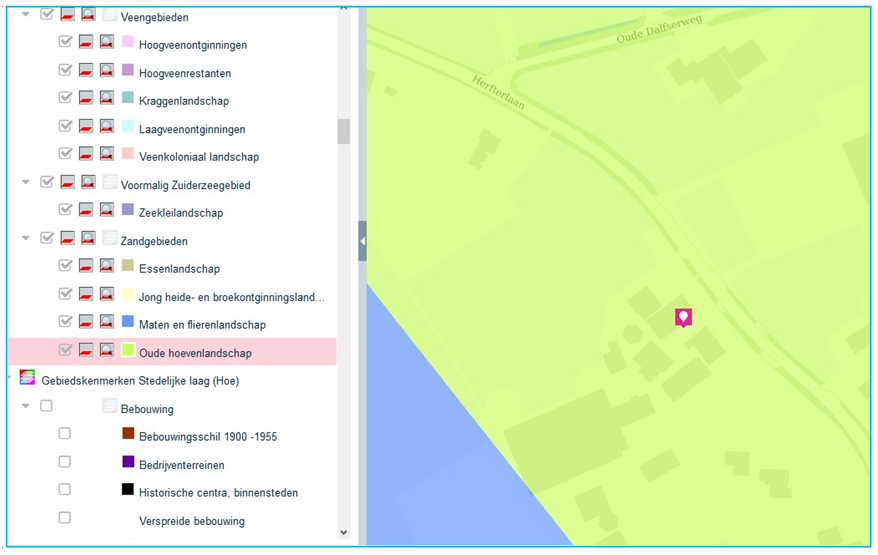Click the red polygon icon beside Hoogveenrestanten

click(86, 70)
